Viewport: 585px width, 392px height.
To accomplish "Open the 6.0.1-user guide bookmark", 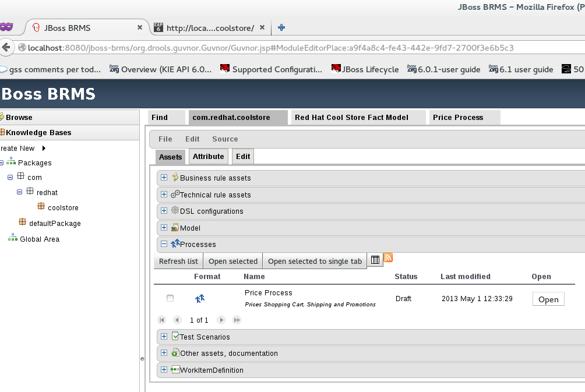I will 443,69.
